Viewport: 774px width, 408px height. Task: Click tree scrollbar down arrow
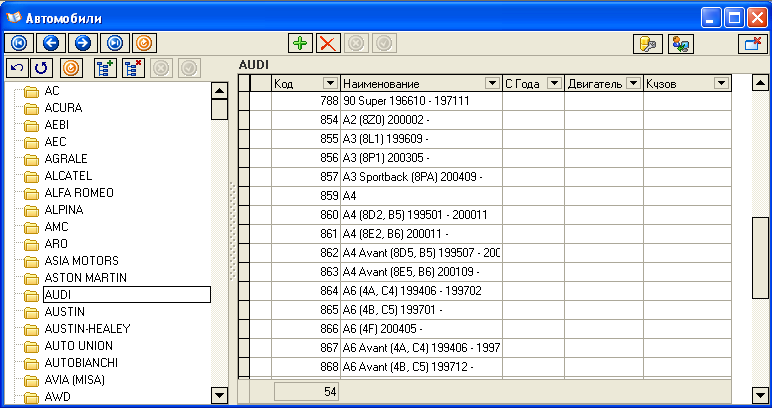(x=219, y=395)
